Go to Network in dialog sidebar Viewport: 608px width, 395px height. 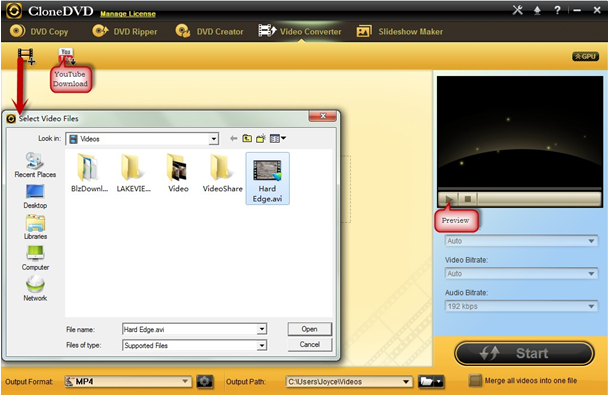(35, 288)
